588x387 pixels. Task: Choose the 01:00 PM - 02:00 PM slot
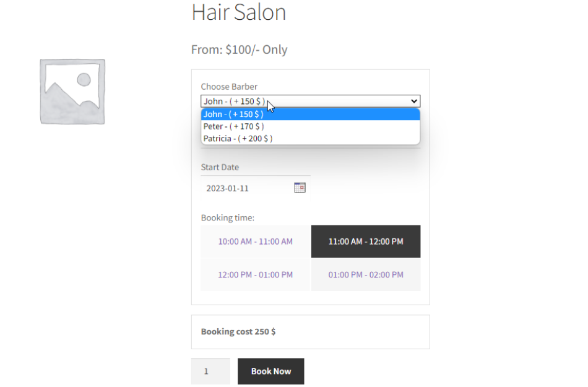[365, 274]
